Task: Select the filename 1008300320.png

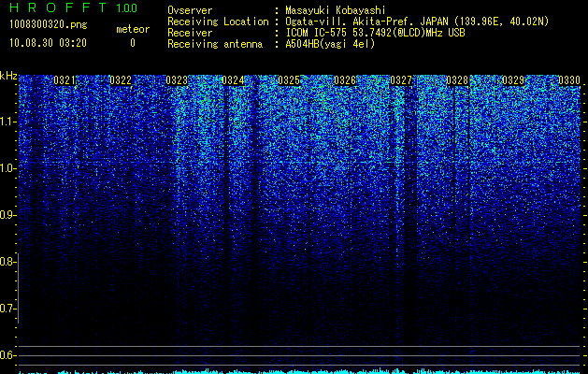Action: point(49,25)
